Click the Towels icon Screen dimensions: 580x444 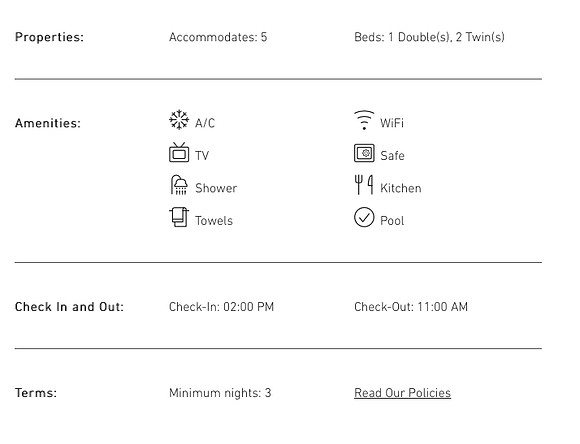pyautogui.click(x=179, y=217)
